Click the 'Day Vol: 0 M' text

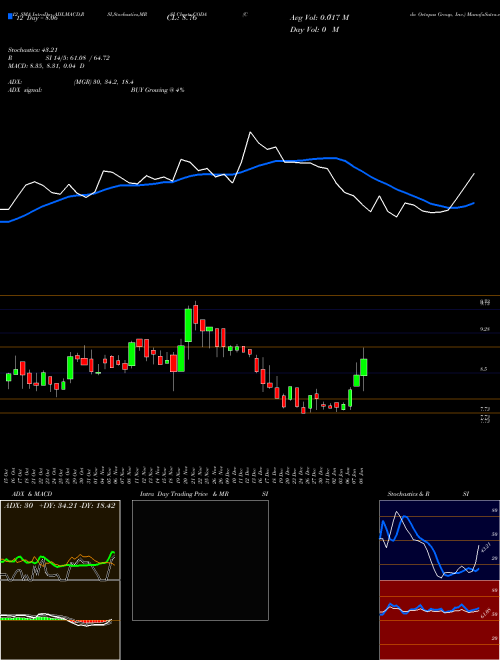(314, 30)
